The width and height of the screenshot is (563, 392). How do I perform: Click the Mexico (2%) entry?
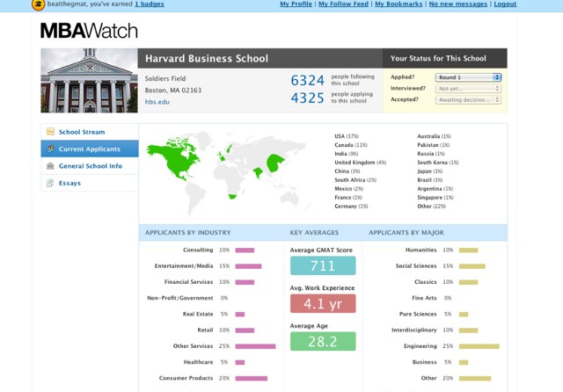(x=348, y=189)
